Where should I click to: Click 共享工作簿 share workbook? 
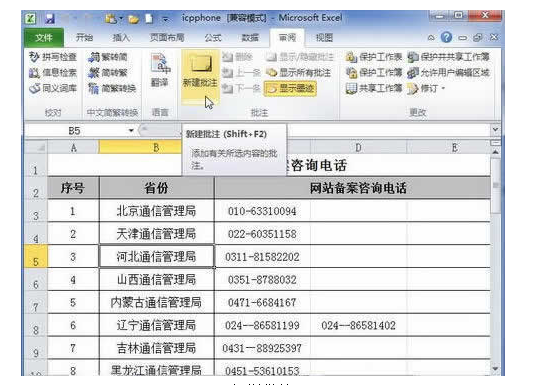pyautogui.click(x=374, y=88)
